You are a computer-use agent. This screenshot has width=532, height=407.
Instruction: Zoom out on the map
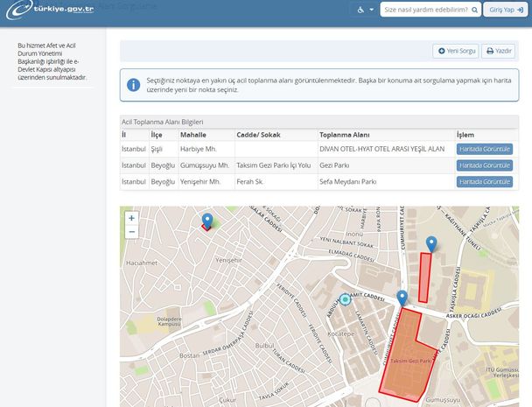pyautogui.click(x=131, y=232)
